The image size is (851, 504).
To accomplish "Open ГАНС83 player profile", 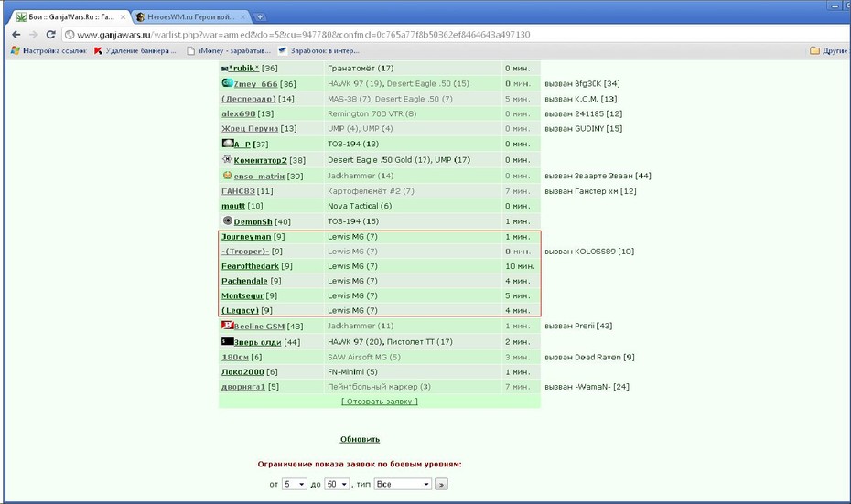I will tap(238, 191).
